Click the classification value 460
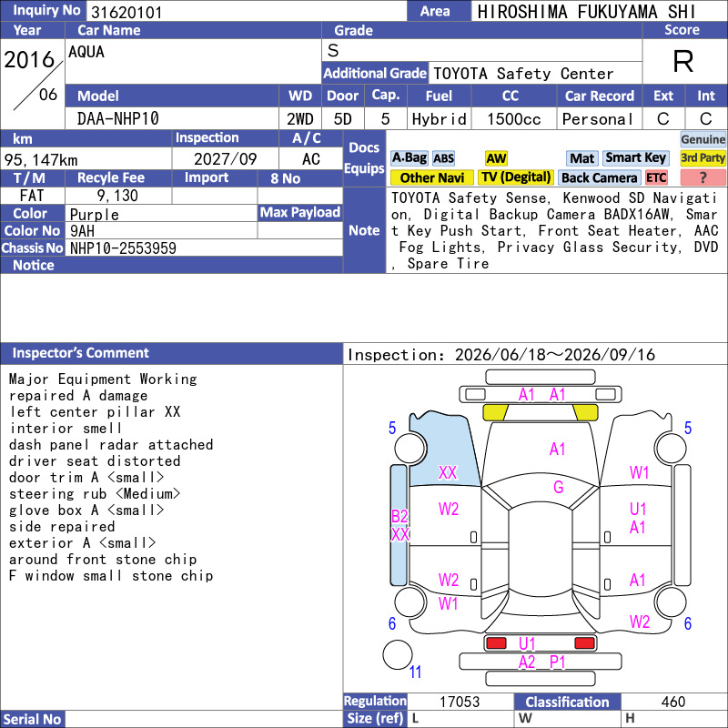728x728 pixels. (673, 701)
